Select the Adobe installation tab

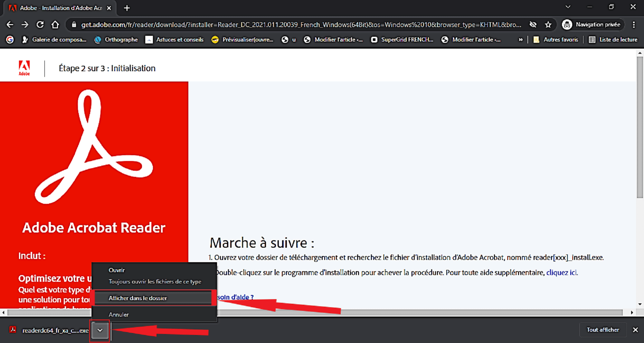click(x=60, y=8)
